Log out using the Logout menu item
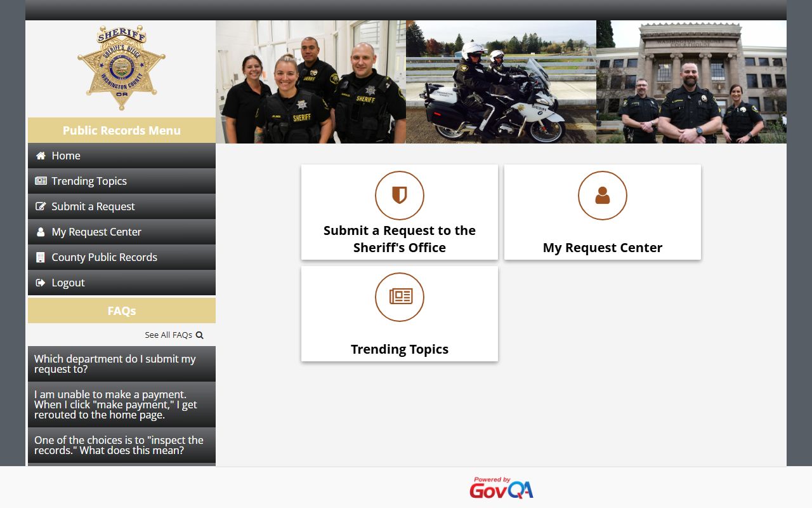The height and width of the screenshot is (508, 812). [x=122, y=283]
